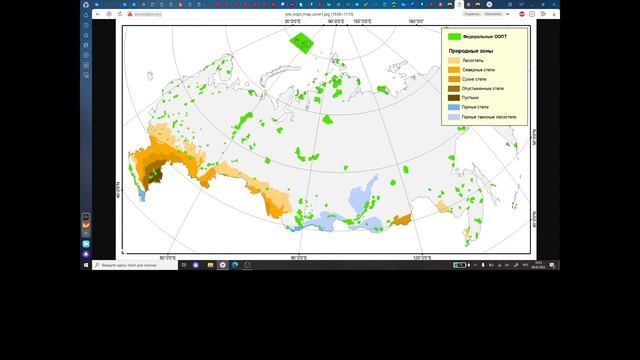Click the taskbar clock and date
The width and height of the screenshot is (640, 360).
click(538, 265)
